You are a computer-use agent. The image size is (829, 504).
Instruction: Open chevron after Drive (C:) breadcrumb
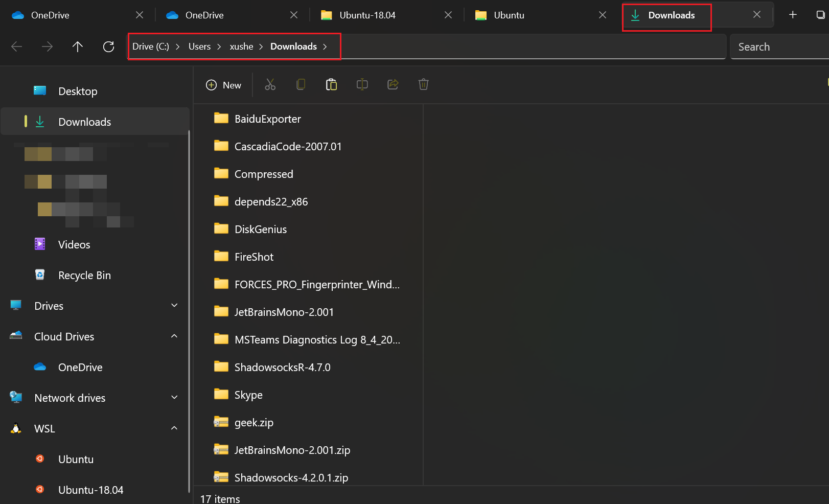pyautogui.click(x=178, y=47)
